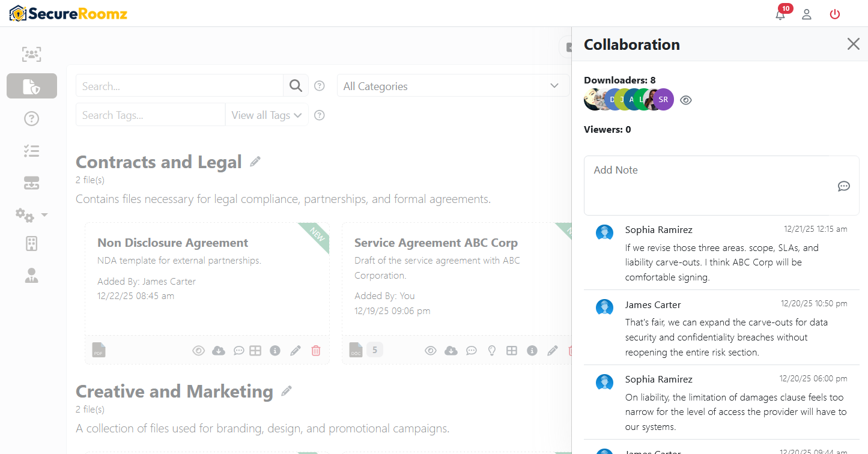This screenshot has height=454, width=868.
Task: Click the 'Downloaders: 8' label
Action: click(x=620, y=80)
